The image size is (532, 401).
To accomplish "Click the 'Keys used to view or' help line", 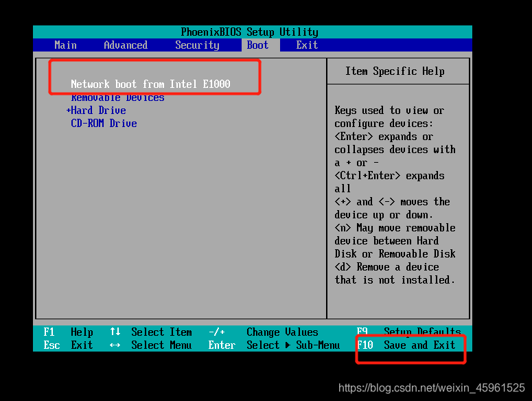I will click(389, 111).
